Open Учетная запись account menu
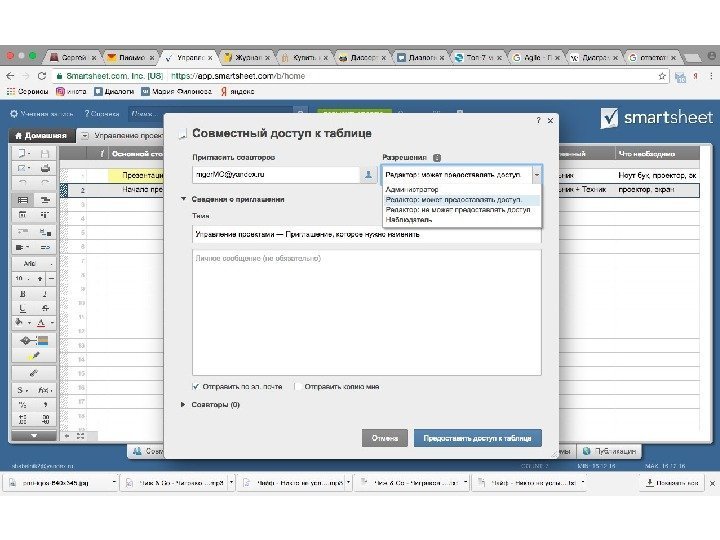The height and width of the screenshot is (540, 720). coord(41,113)
